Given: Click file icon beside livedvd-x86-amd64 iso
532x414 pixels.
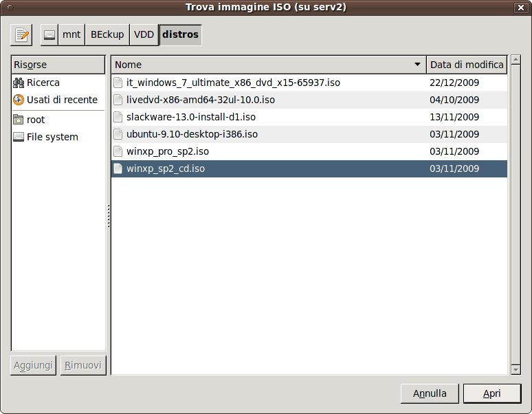Looking at the screenshot, I should 118,100.
